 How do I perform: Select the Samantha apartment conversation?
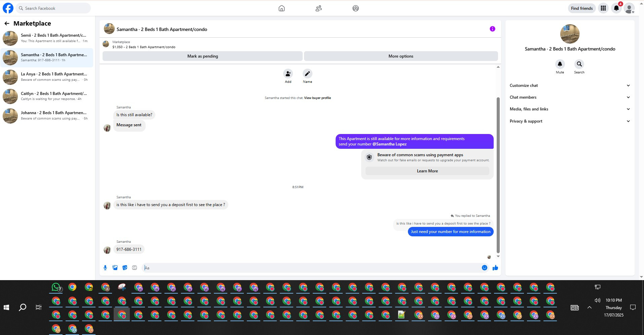pos(47,58)
